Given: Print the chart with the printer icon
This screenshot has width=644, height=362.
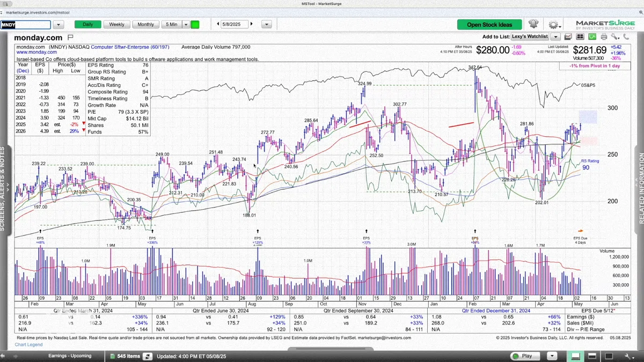Looking at the screenshot, I should click(x=604, y=37).
